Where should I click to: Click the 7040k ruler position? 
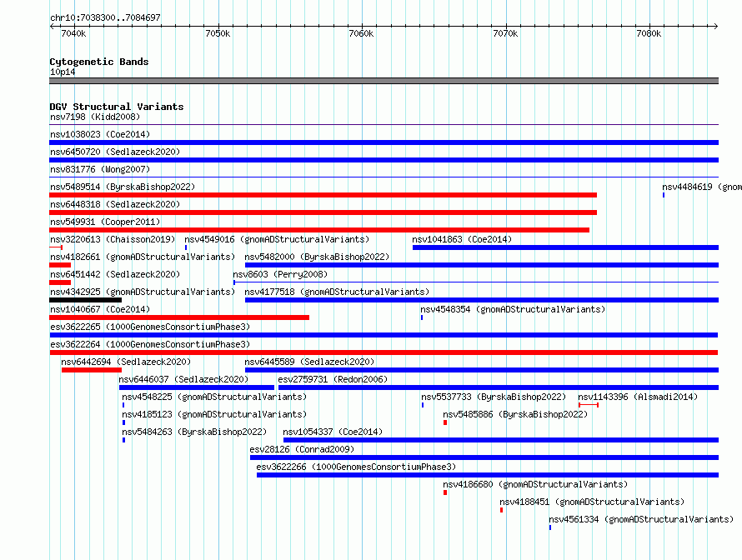74,33
